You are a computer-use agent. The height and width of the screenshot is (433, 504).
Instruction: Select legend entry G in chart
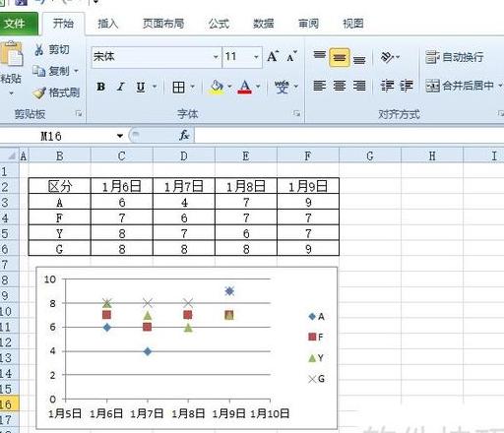(317, 379)
